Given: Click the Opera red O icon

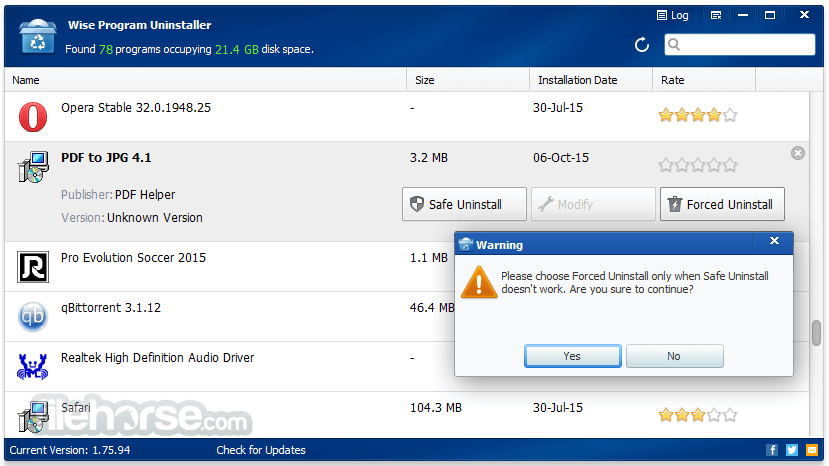Looking at the screenshot, I should 33,116.
